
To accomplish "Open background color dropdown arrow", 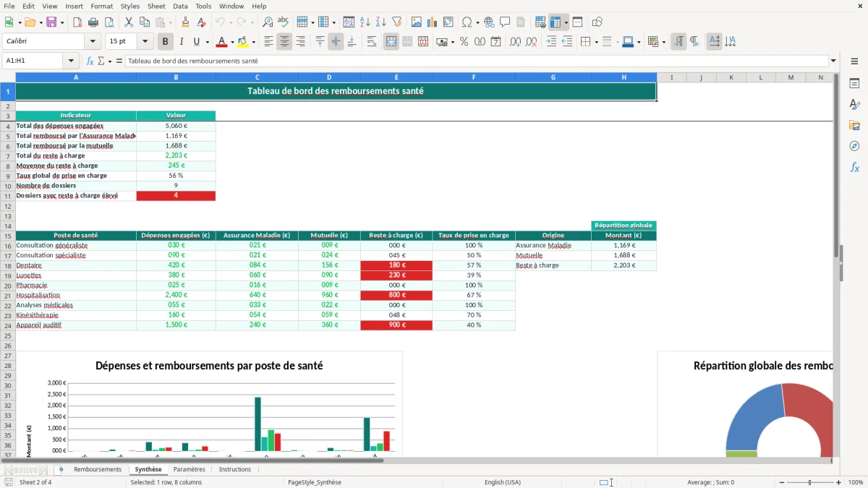I will (x=253, y=42).
